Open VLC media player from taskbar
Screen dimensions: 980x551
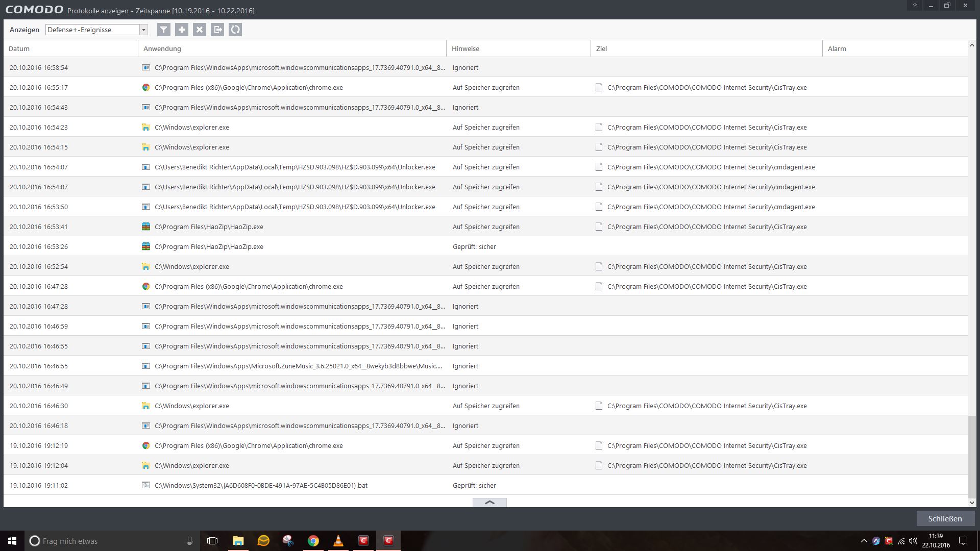click(x=338, y=541)
